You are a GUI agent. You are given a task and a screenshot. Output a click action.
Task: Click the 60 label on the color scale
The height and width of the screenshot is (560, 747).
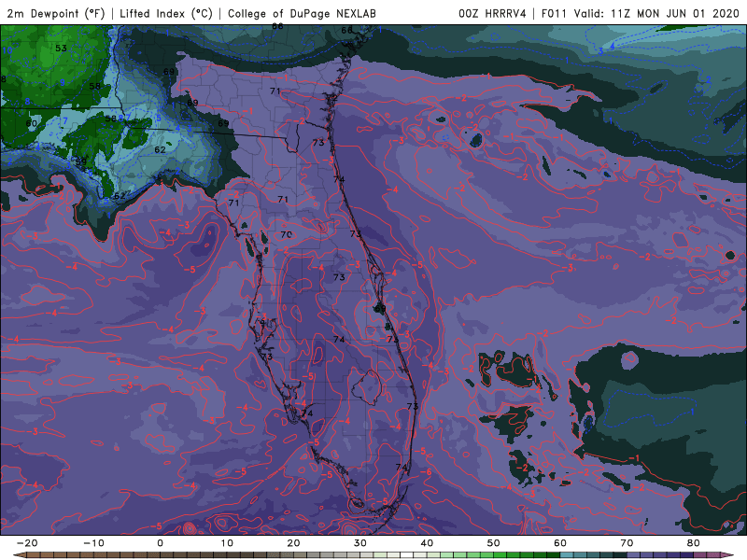[x=560, y=543]
